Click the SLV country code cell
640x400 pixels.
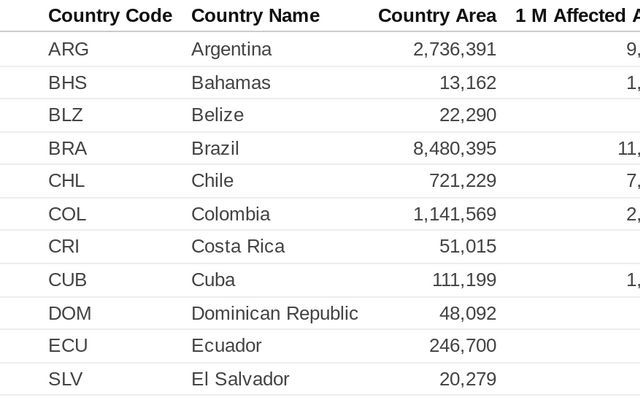(65, 379)
